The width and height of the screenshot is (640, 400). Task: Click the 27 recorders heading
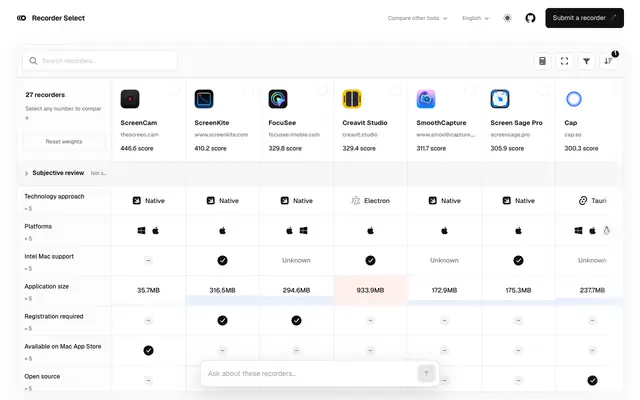(x=45, y=95)
